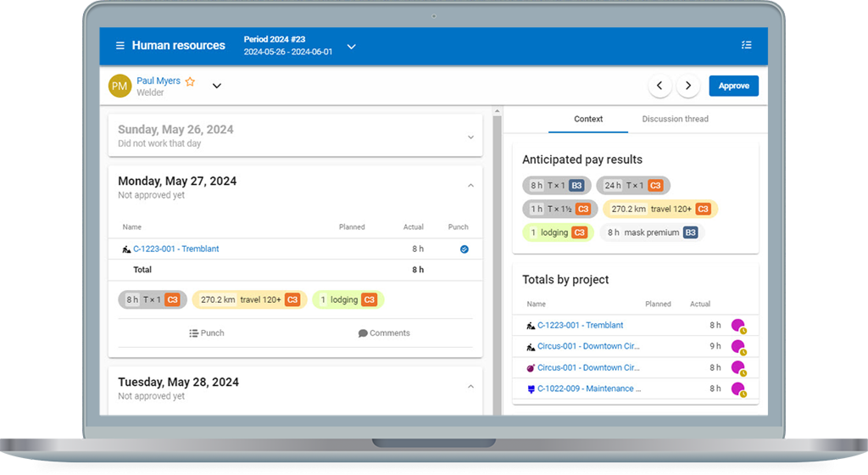Click status circle in 8 h Circus row
The image size is (868, 475).
pyautogui.click(x=739, y=368)
